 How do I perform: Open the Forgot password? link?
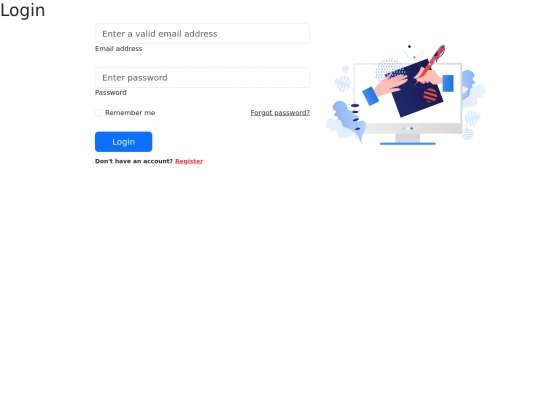click(x=280, y=113)
